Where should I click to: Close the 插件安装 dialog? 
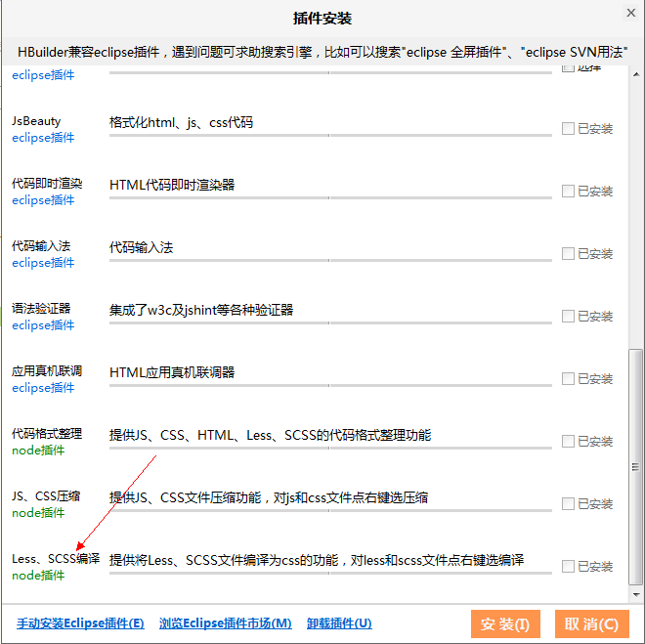(x=630, y=13)
